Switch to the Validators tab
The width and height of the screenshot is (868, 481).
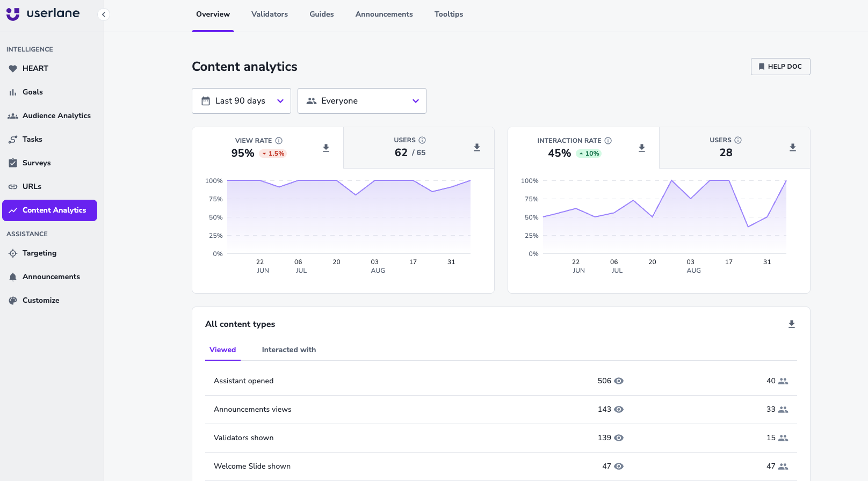270,14
